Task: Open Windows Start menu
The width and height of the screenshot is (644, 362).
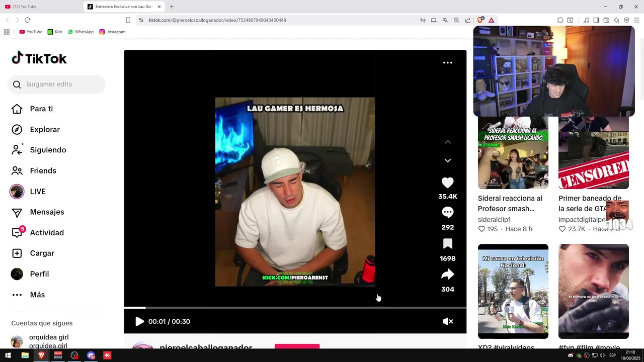Action: tap(8, 355)
